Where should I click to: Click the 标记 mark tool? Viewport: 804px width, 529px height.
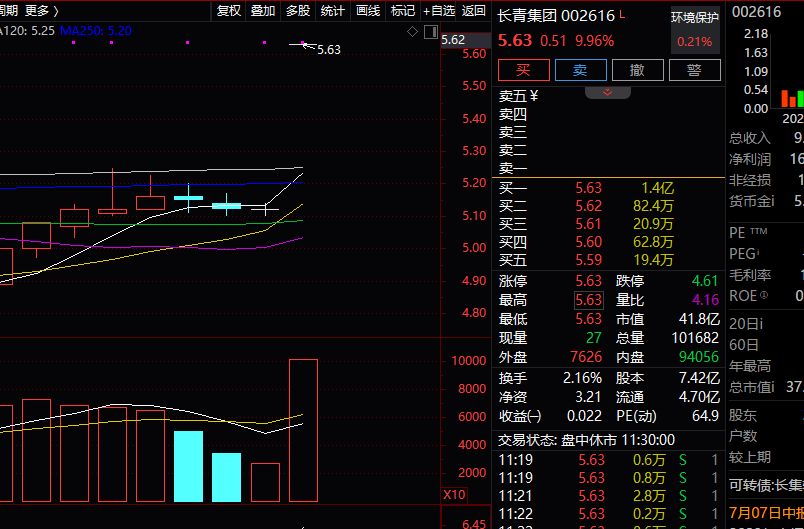(403, 10)
